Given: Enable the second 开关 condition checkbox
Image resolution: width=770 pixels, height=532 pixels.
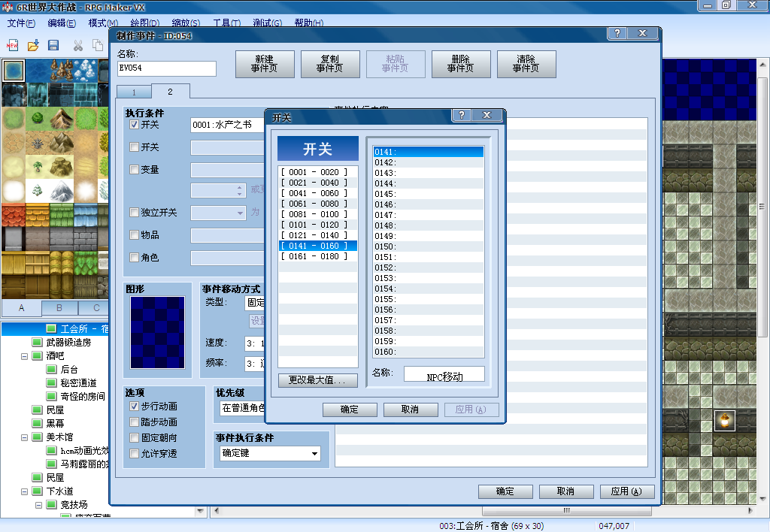Looking at the screenshot, I should (x=134, y=147).
